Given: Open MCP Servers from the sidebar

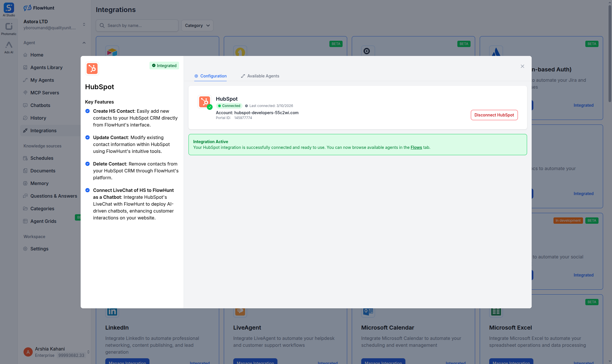Looking at the screenshot, I should (44, 93).
